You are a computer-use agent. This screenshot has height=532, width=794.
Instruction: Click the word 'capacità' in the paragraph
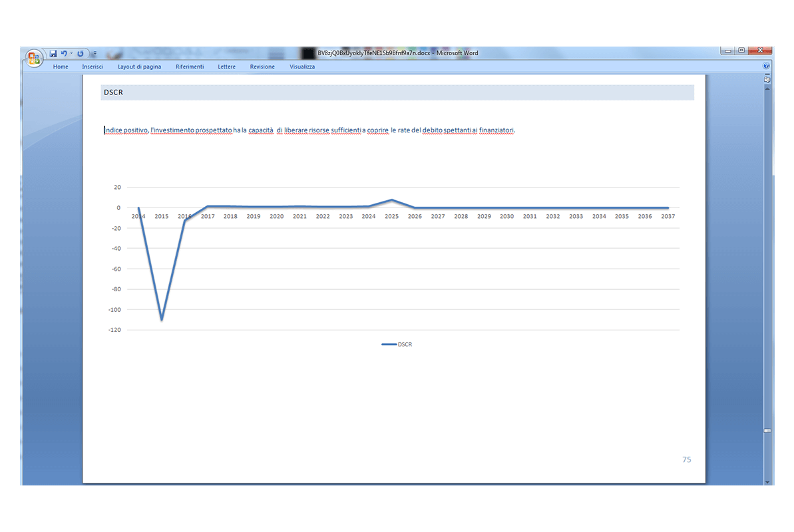pyautogui.click(x=261, y=130)
